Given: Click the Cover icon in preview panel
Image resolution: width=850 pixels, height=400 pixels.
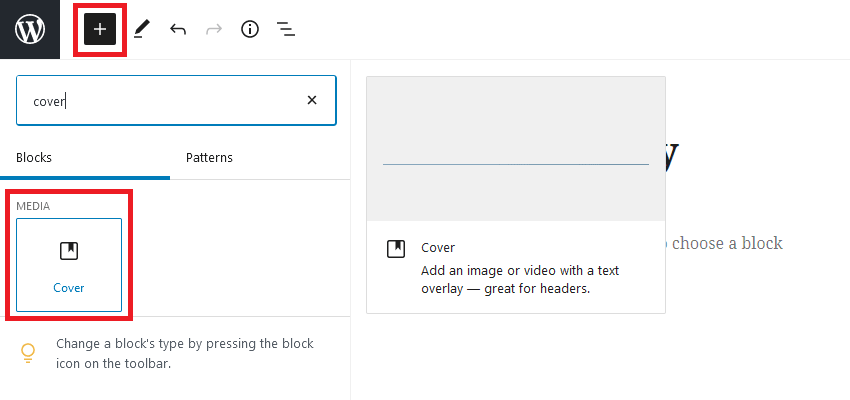Looking at the screenshot, I should click(x=396, y=248).
